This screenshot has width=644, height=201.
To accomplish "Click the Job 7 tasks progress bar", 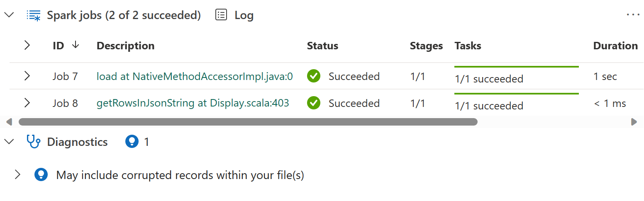I will tap(516, 67).
